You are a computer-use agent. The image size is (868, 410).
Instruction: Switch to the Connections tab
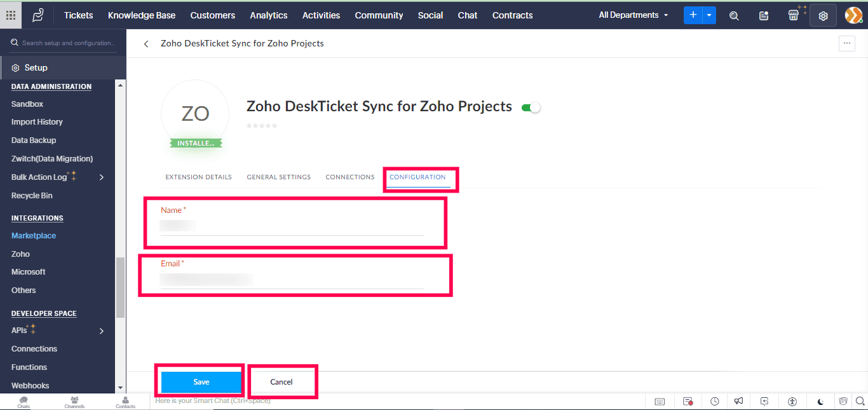(x=350, y=177)
